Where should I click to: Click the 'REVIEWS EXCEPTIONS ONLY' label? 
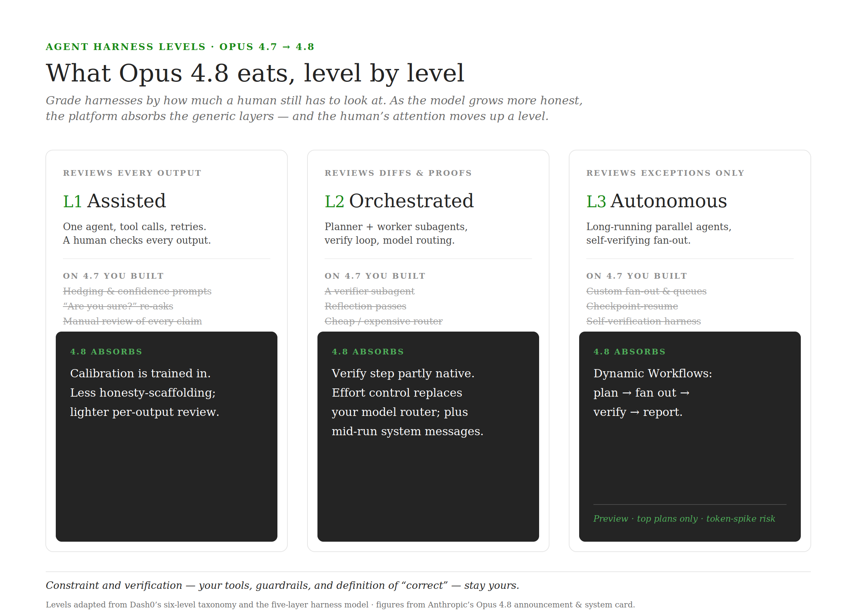click(x=665, y=173)
